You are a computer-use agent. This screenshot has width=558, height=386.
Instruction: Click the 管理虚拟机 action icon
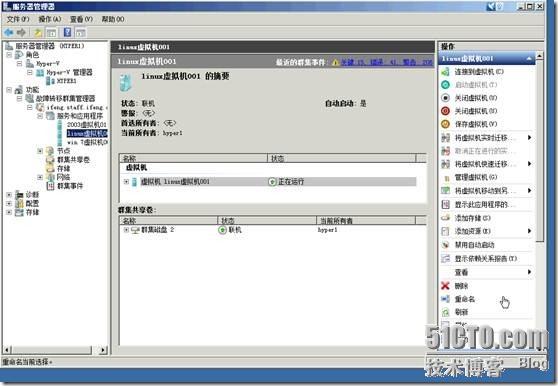pyautogui.click(x=446, y=178)
